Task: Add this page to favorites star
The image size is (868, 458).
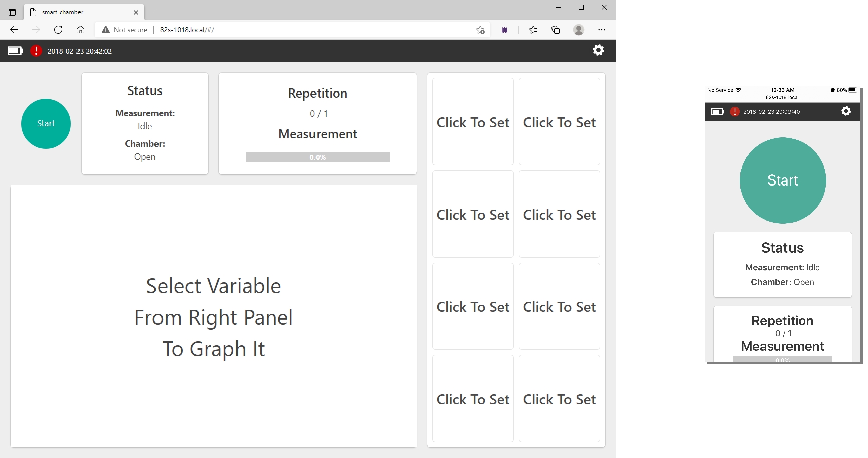Action: (x=480, y=30)
